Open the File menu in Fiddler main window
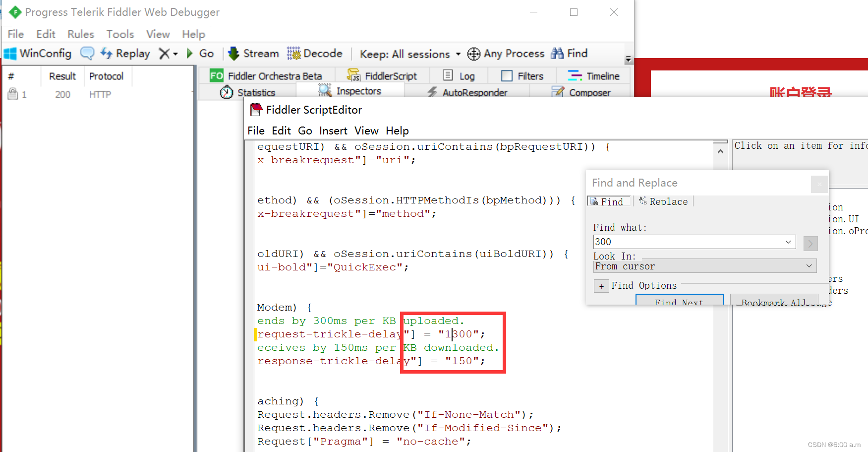This screenshot has height=452, width=868. coord(16,34)
